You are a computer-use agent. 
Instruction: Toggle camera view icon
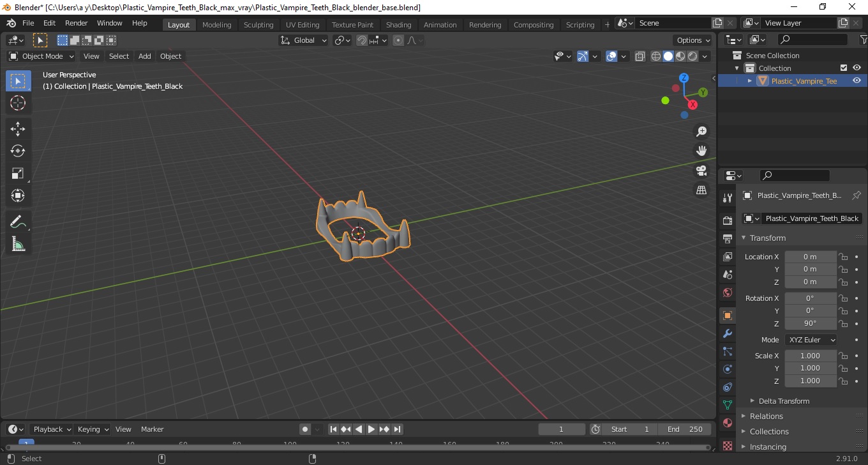click(x=701, y=171)
